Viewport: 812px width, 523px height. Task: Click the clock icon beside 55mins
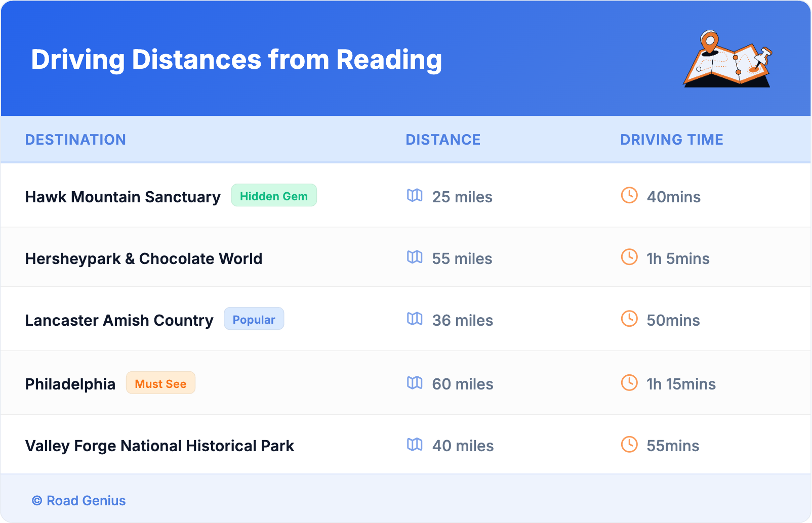point(629,444)
